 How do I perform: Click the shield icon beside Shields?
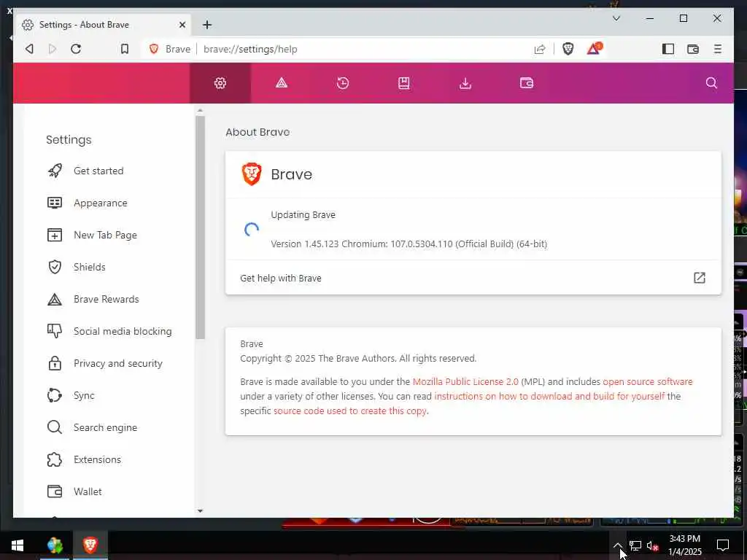pyautogui.click(x=55, y=267)
